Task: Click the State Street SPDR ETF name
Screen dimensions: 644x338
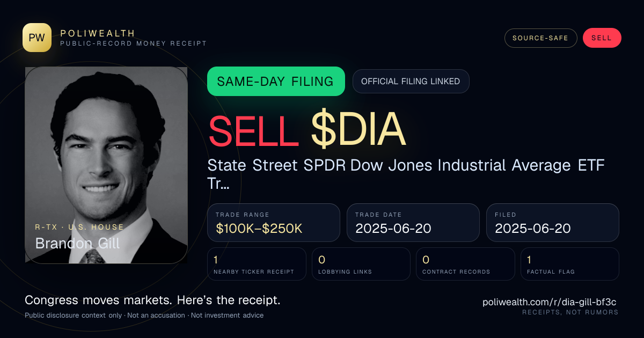Action: [x=406, y=174]
